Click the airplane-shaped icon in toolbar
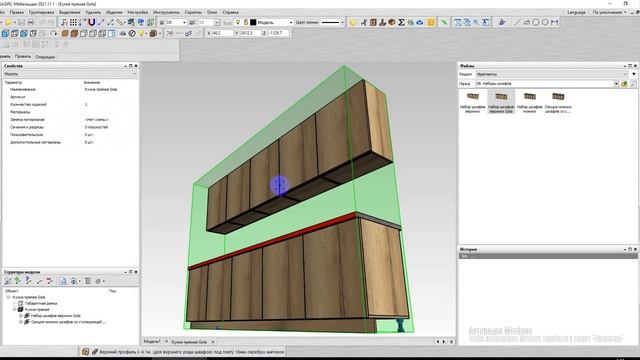Screen dimensions: 640x360 click(502, 22)
